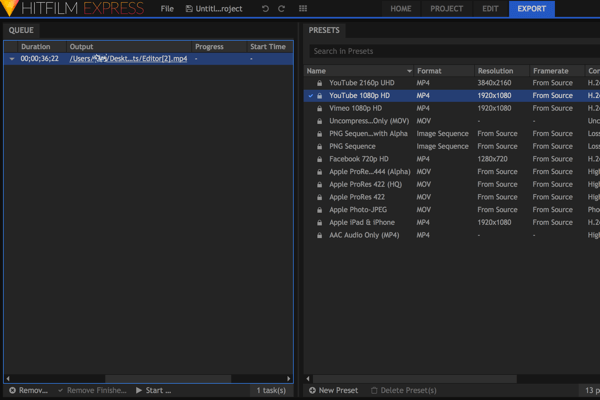The height and width of the screenshot is (400, 600).
Task: Switch to the PROJECT tab
Action: click(x=447, y=9)
